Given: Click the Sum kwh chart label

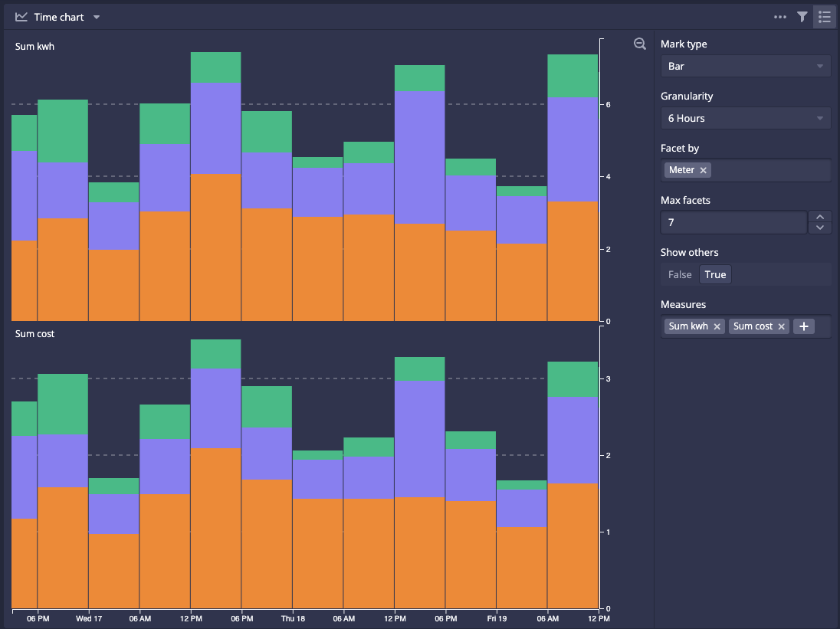Looking at the screenshot, I should tap(34, 47).
